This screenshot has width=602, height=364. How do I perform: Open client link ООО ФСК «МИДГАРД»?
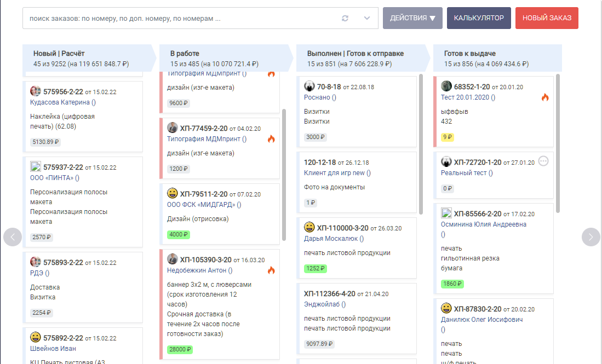pos(204,205)
